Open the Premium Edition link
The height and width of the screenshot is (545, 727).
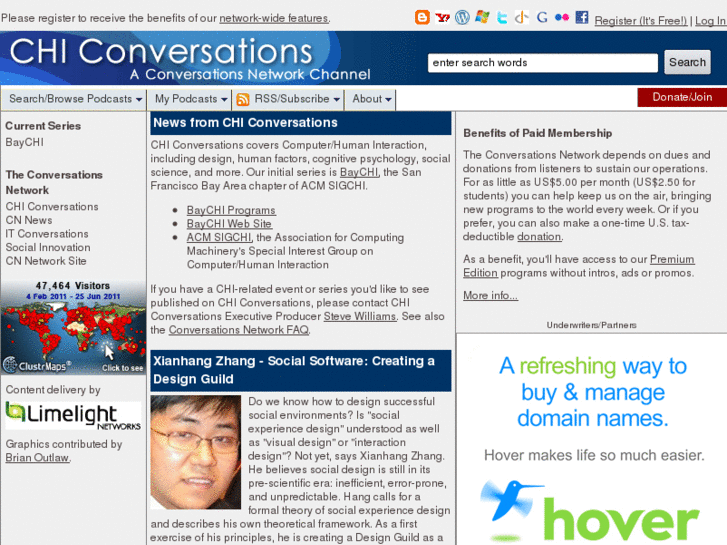pyautogui.click(x=579, y=266)
